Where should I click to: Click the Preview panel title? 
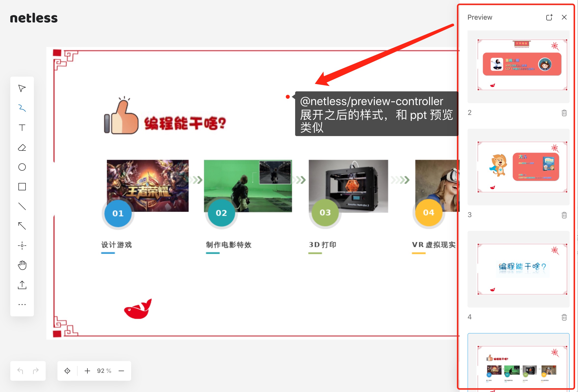pos(480,17)
